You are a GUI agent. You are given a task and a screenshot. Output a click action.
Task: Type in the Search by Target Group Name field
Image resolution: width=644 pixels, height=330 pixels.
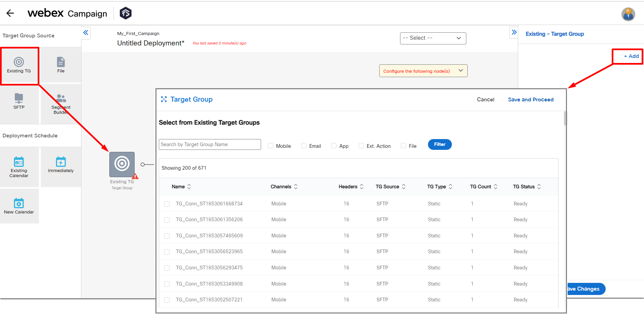(x=210, y=144)
